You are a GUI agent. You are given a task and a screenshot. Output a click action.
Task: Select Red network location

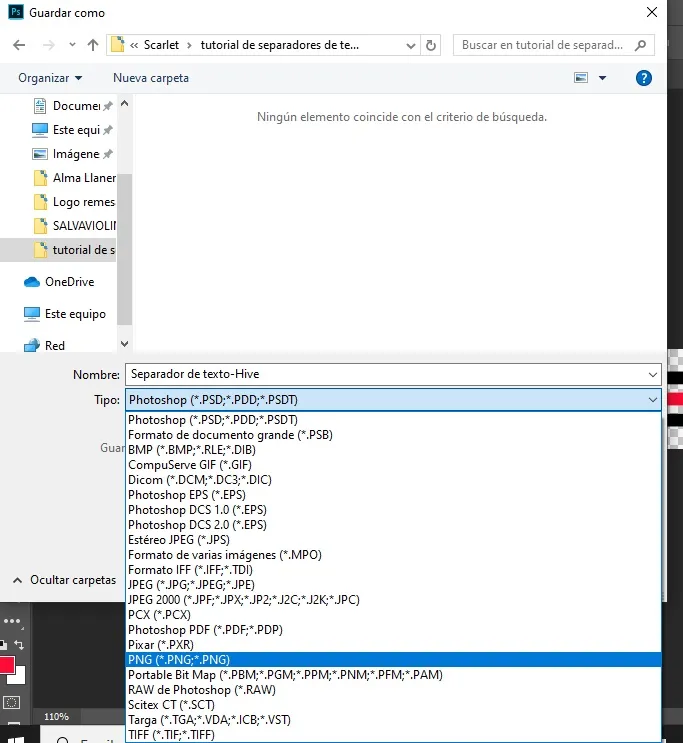pos(44,346)
